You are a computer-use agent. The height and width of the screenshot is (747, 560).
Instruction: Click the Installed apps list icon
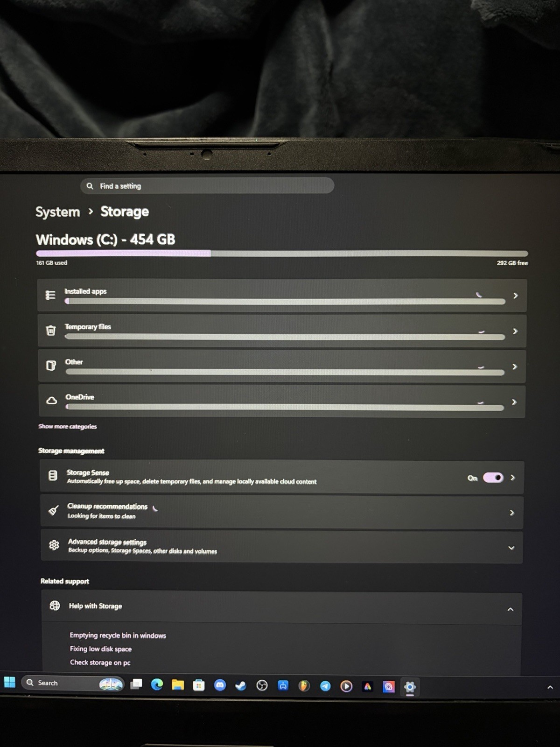click(x=50, y=295)
